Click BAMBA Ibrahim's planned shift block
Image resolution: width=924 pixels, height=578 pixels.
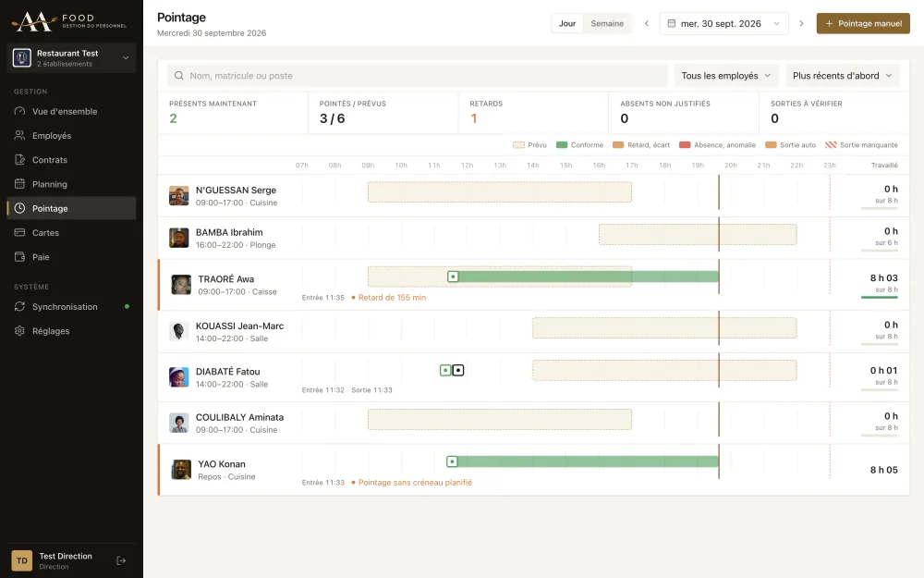tap(698, 234)
